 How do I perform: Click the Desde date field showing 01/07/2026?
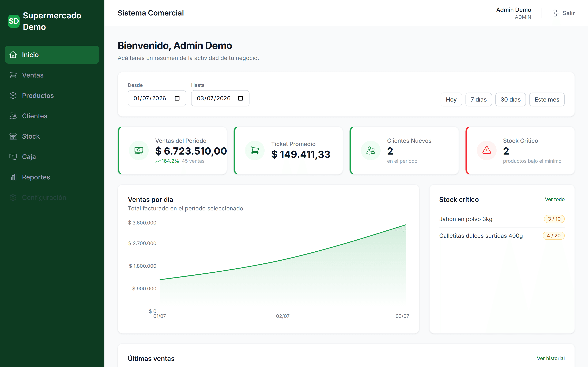(157, 98)
